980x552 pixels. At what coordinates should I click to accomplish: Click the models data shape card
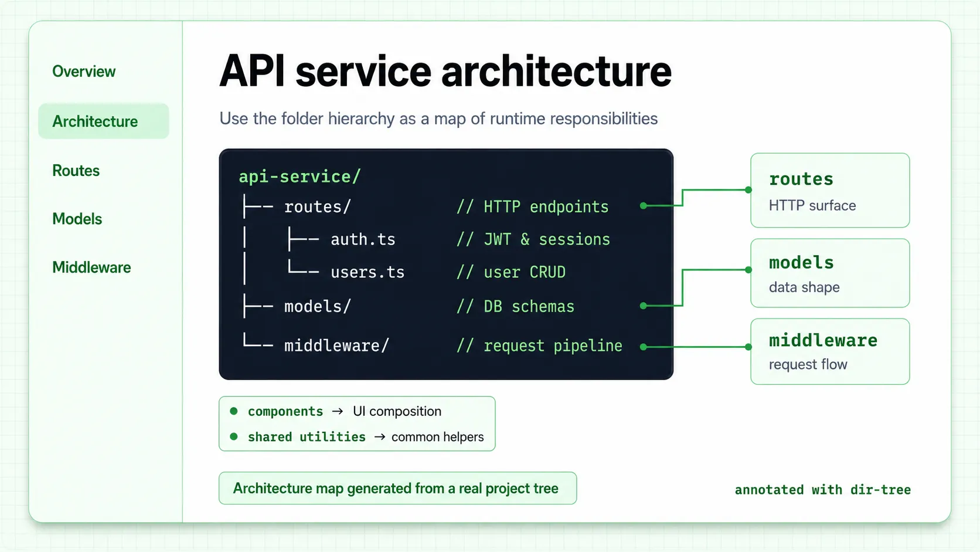click(x=830, y=273)
